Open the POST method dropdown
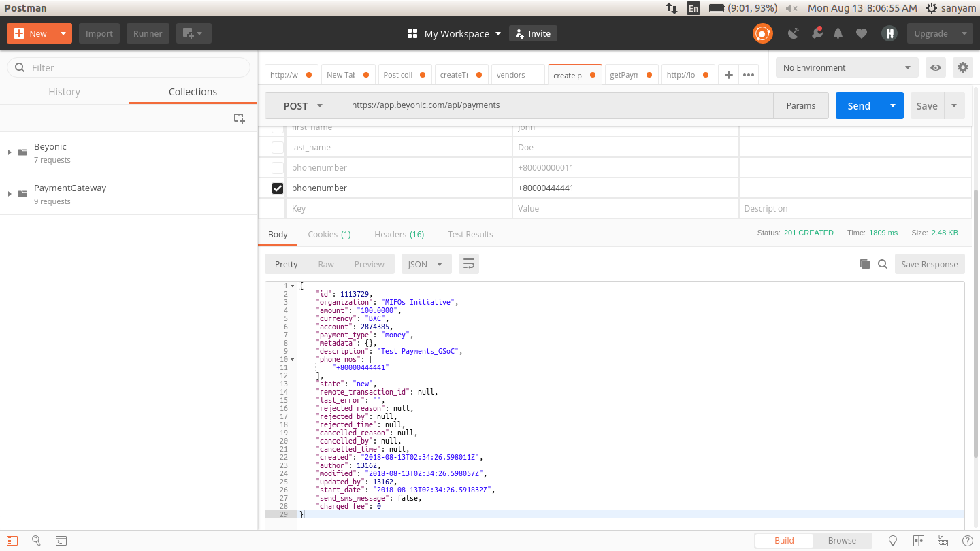 [304, 105]
